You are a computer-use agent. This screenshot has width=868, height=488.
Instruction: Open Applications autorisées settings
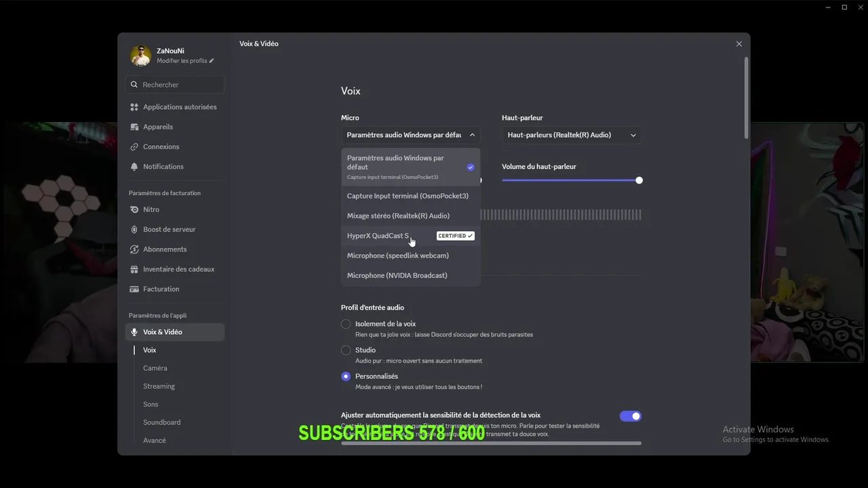175,107
